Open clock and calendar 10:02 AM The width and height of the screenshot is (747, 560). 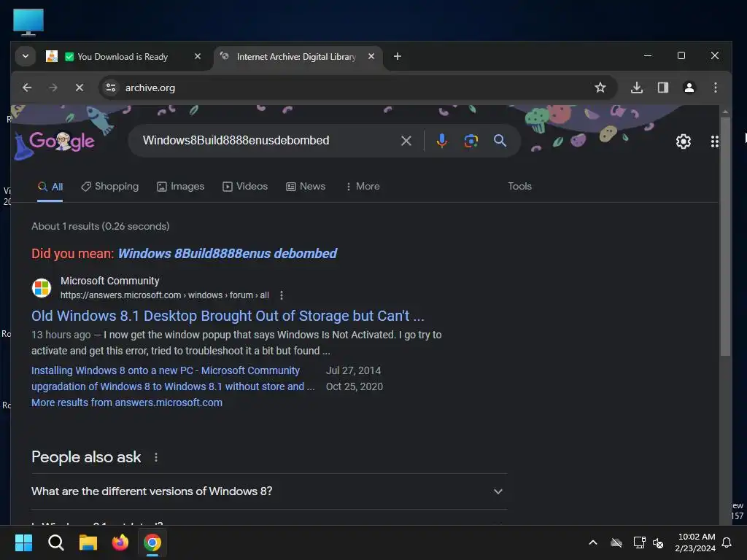pos(695,542)
